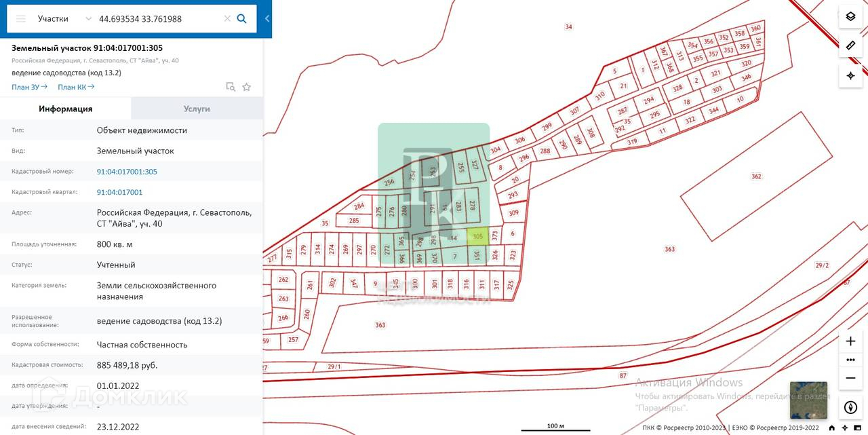Open cadastral number 91:04:017001:305 link
868x435 pixels.
click(x=127, y=172)
